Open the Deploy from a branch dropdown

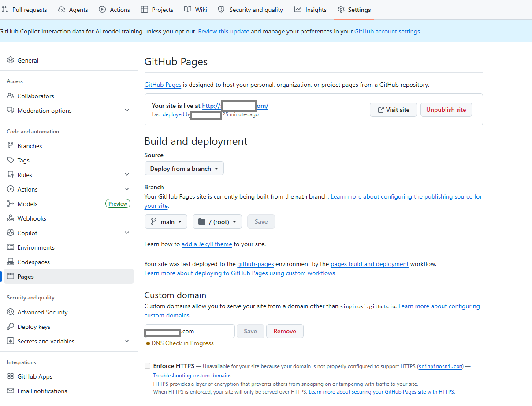(184, 169)
